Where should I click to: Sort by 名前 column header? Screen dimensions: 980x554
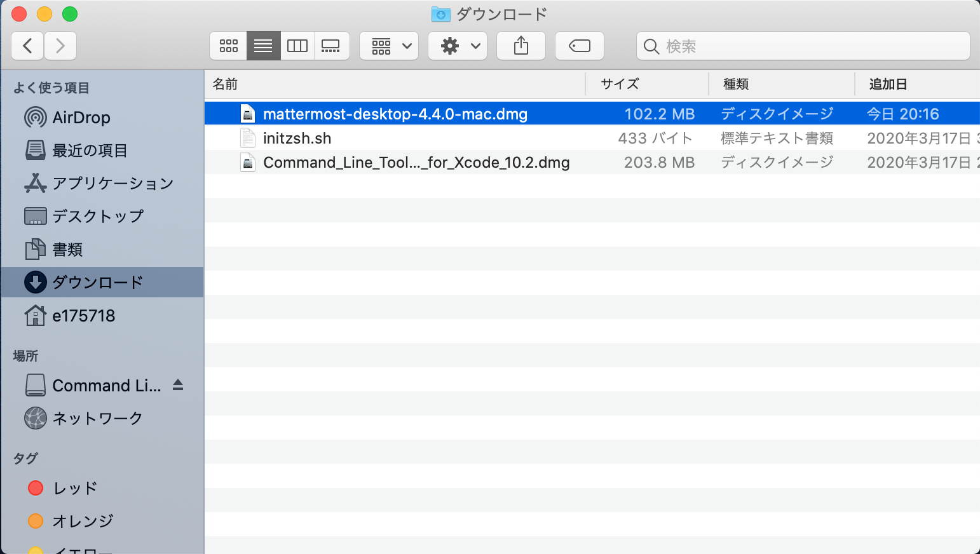(x=395, y=84)
